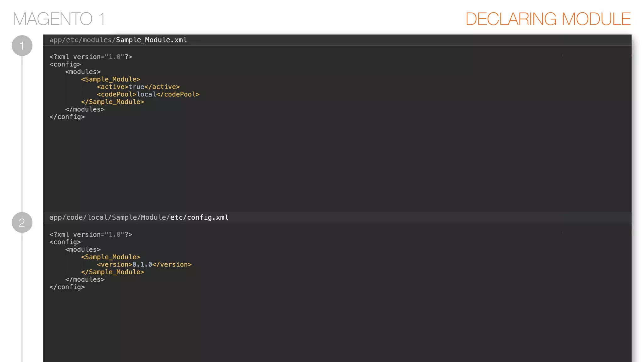Click the second block's '<?xml version="1.0"?>' line
The image size is (644, 362).
pos(91,234)
